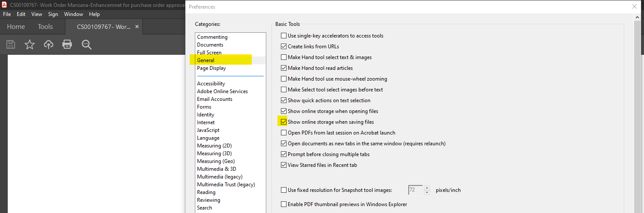644x213 pixels.
Task: Open the Edit menu
Action: coord(21,14)
